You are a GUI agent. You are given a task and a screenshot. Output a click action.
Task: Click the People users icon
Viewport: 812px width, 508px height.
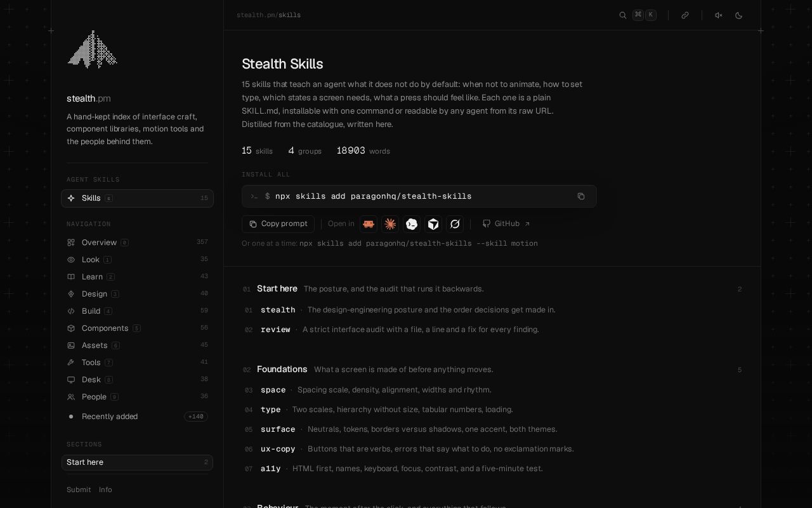[71, 397]
